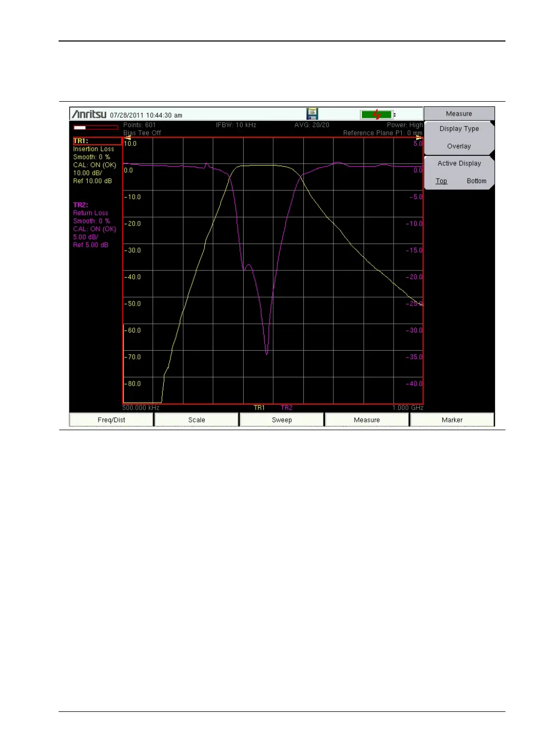Click the TR1 yellow legend below graph
Screen dimensions: 535x756
(259, 408)
